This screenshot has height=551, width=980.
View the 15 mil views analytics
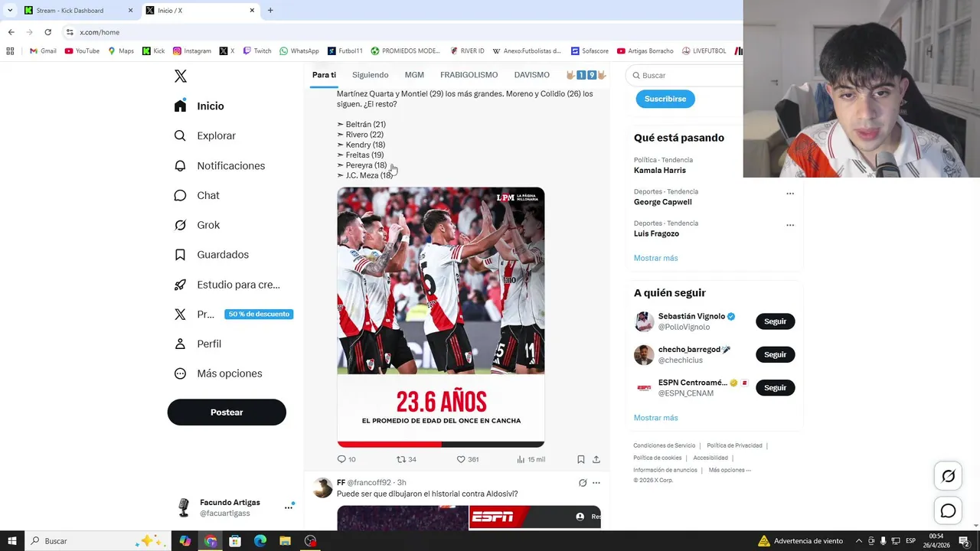(531, 459)
